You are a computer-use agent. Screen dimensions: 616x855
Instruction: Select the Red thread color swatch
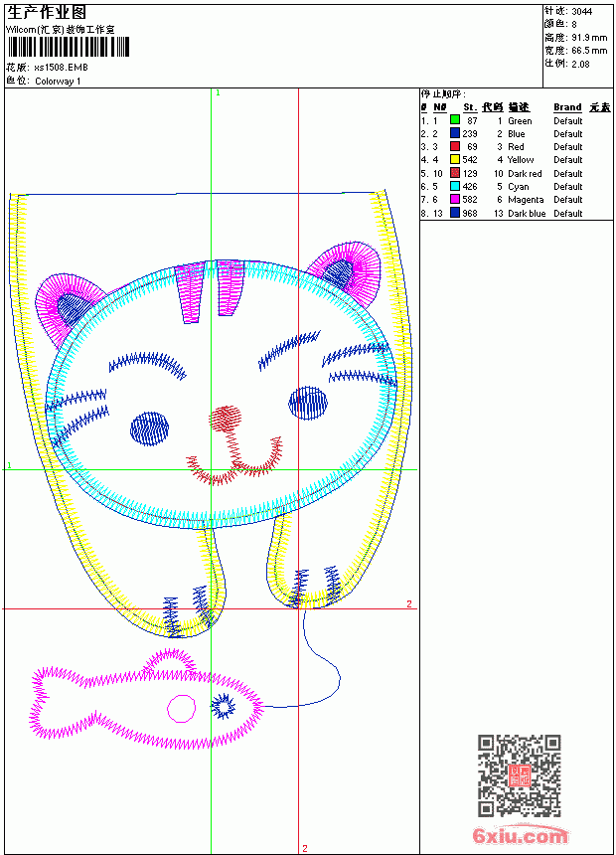455,146
